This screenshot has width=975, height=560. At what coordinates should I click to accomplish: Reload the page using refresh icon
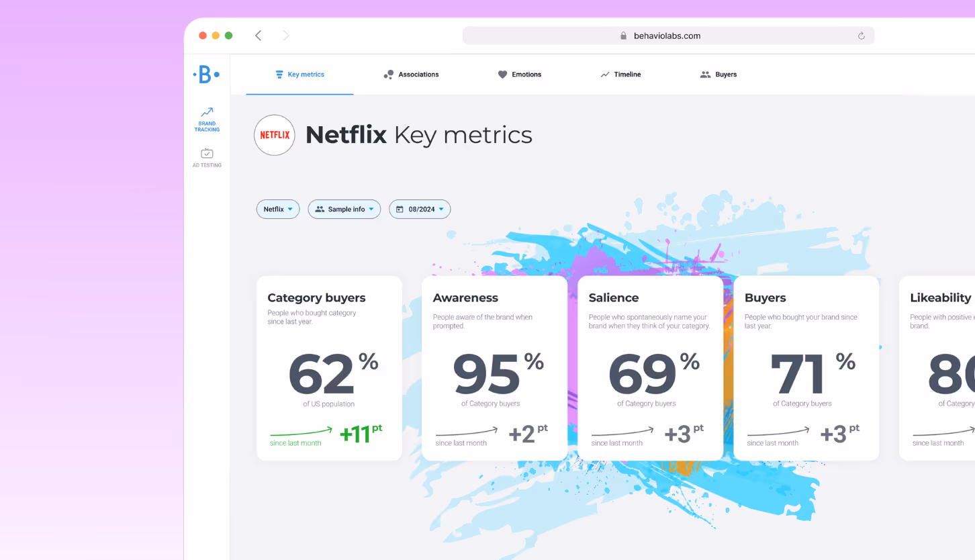[x=862, y=36]
